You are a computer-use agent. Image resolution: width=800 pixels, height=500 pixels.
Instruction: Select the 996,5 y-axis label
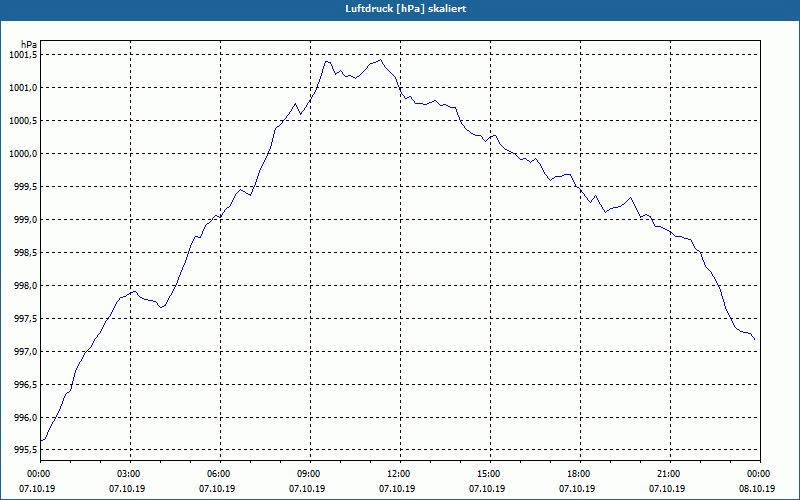25,385
